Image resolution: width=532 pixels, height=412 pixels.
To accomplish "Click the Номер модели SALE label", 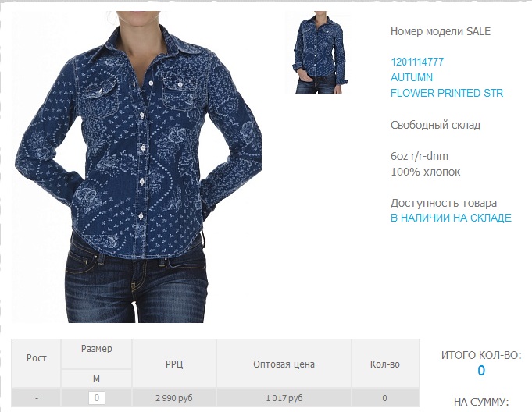I will [x=441, y=31].
